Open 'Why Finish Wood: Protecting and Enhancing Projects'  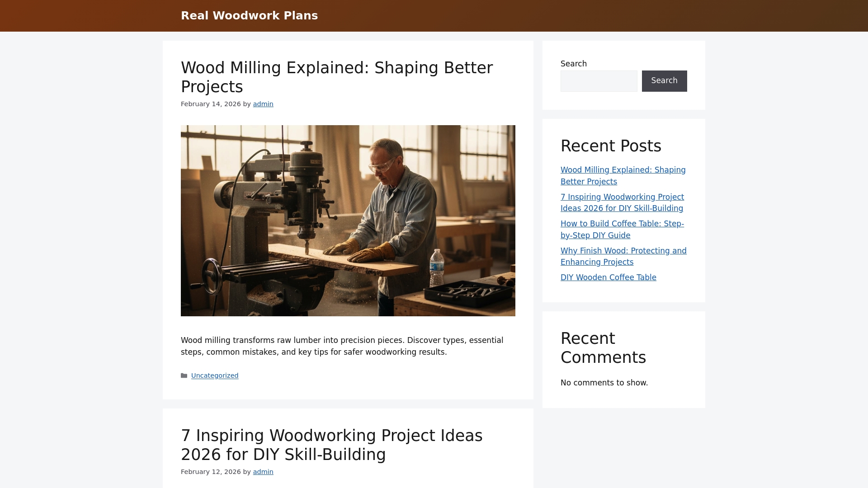pos(623,256)
